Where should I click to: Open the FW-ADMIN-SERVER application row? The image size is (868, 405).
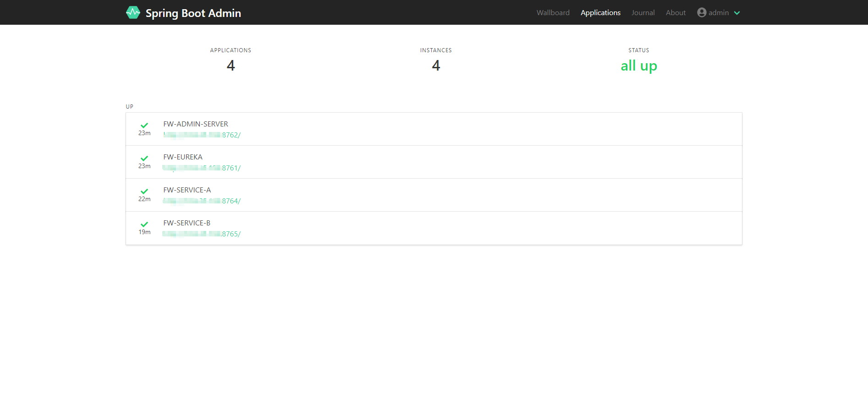tap(434, 129)
